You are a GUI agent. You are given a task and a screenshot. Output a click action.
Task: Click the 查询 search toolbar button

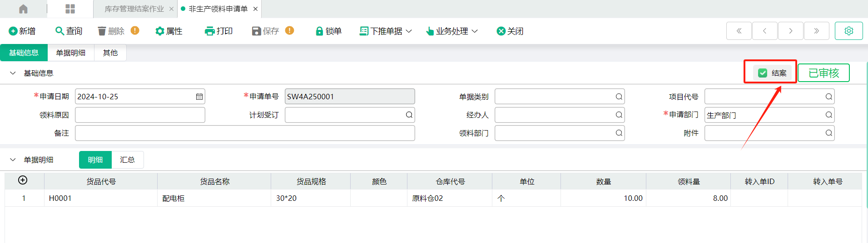[69, 31]
